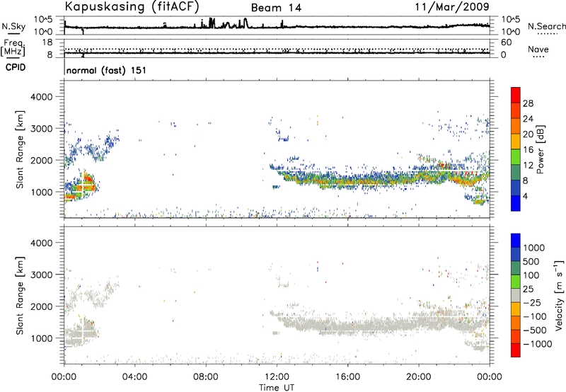Click the "normal (fast) 151" mode text
The width and height of the screenshot is (566, 392).
click(x=107, y=70)
